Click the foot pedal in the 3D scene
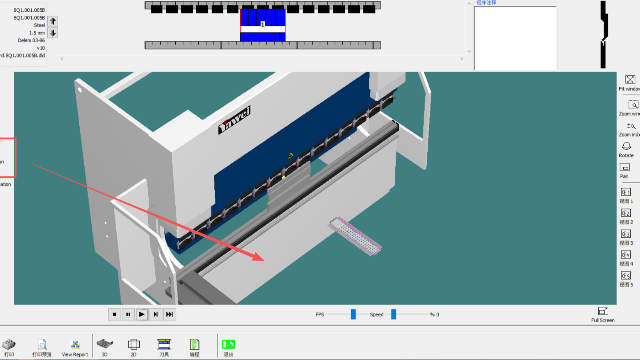Viewport: 640px width, 360px height. point(356,236)
